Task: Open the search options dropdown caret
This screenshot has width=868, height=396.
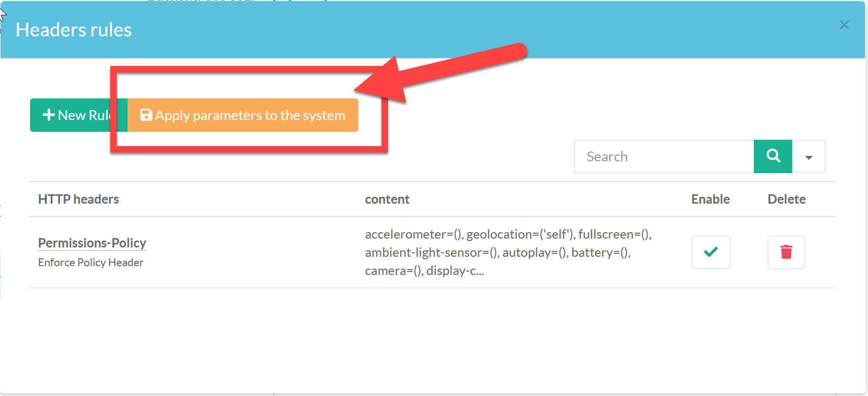Action: tap(808, 157)
